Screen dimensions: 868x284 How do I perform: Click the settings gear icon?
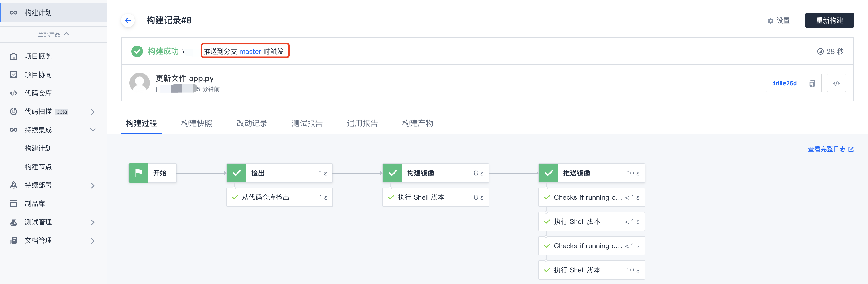769,21
